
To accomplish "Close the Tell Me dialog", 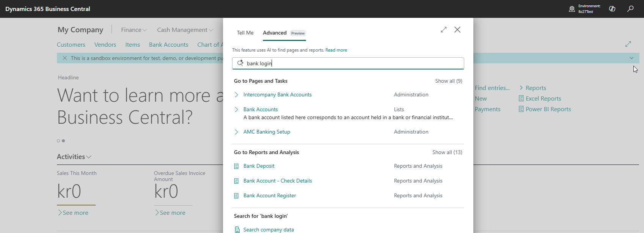I will pyautogui.click(x=457, y=30).
